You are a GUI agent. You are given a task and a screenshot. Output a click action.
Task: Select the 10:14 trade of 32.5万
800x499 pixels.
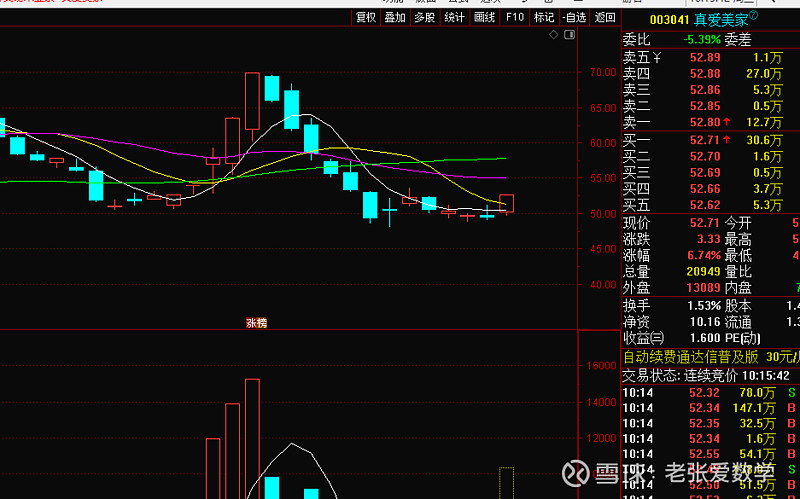pos(709,423)
